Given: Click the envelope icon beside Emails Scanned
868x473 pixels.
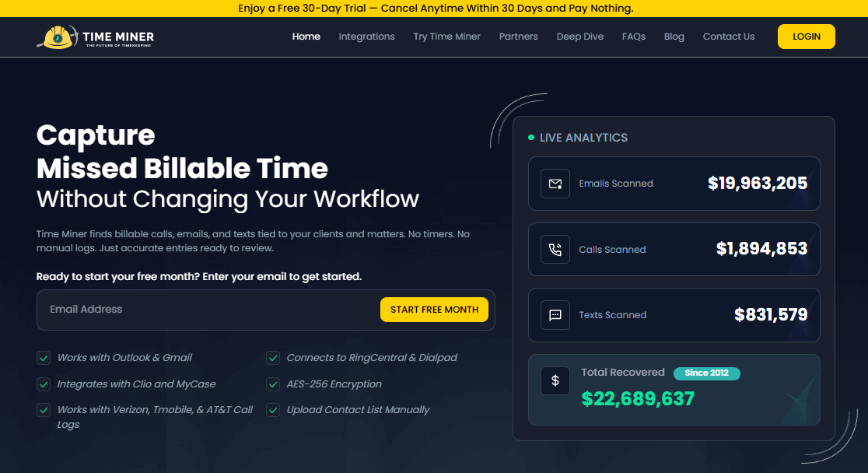Looking at the screenshot, I should coord(555,183).
